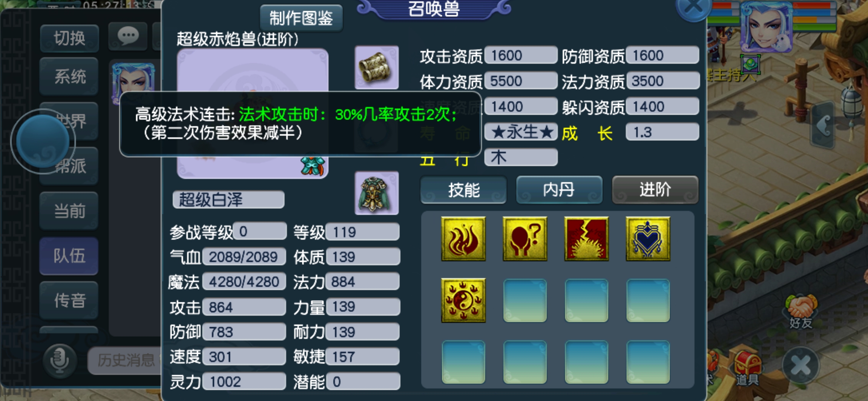Select the blue heart skill icon
Screen dimensions: 868x401
tap(648, 239)
